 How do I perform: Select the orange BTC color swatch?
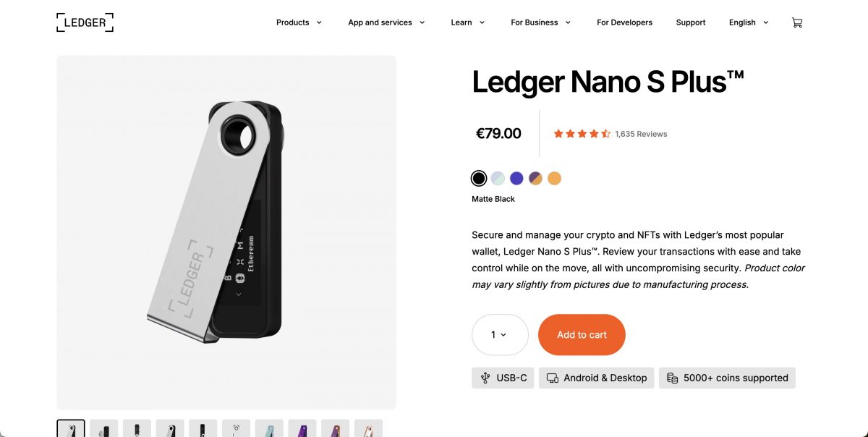click(x=554, y=178)
